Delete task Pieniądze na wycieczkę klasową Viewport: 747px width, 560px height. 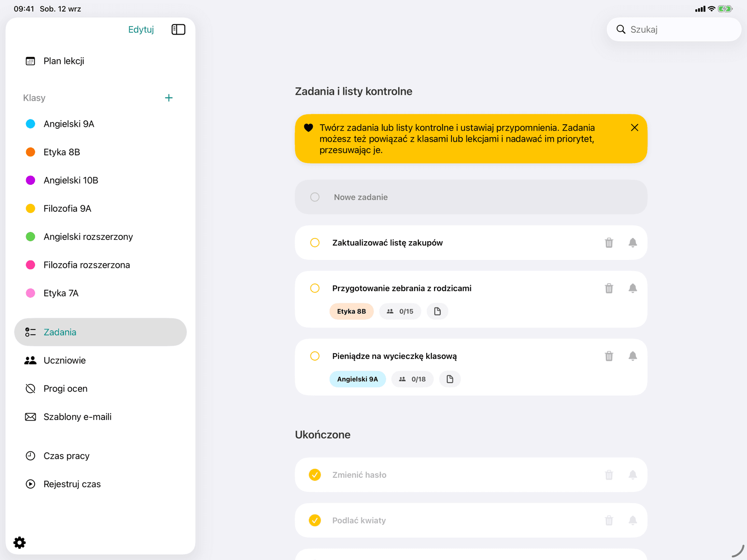tap(609, 356)
